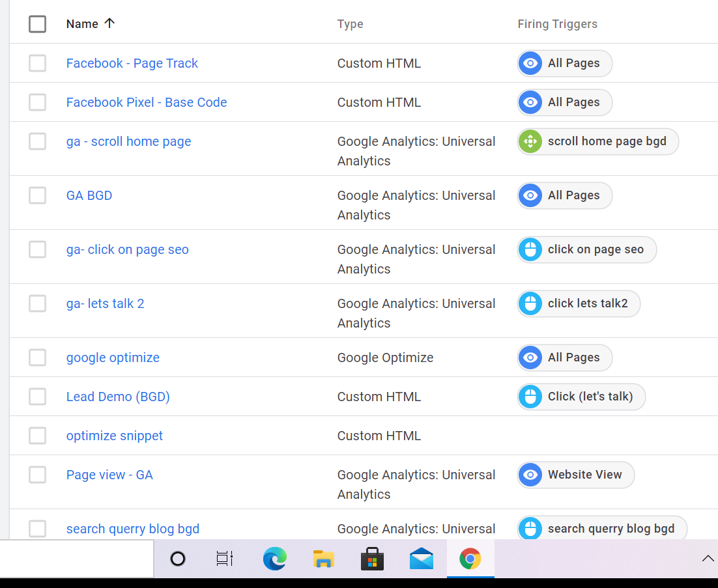Open the click lets talk2 trigger
This screenshot has width=718, height=588.
coord(579,303)
